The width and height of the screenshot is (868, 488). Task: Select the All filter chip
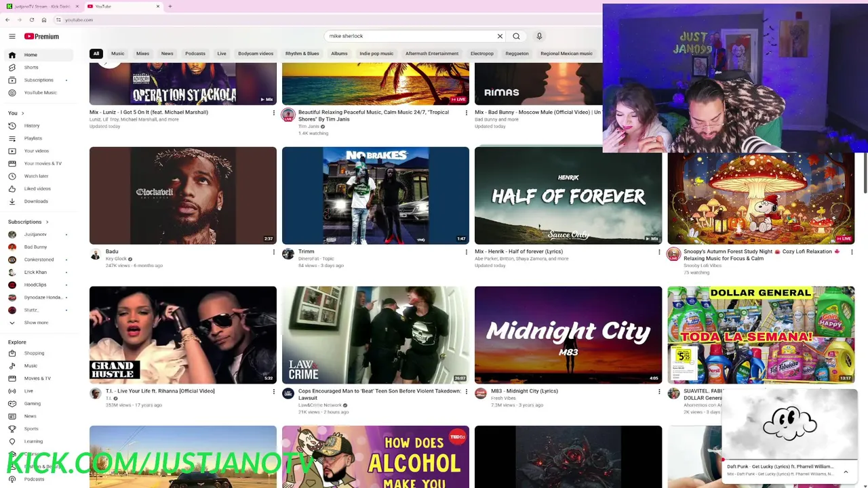(96, 54)
